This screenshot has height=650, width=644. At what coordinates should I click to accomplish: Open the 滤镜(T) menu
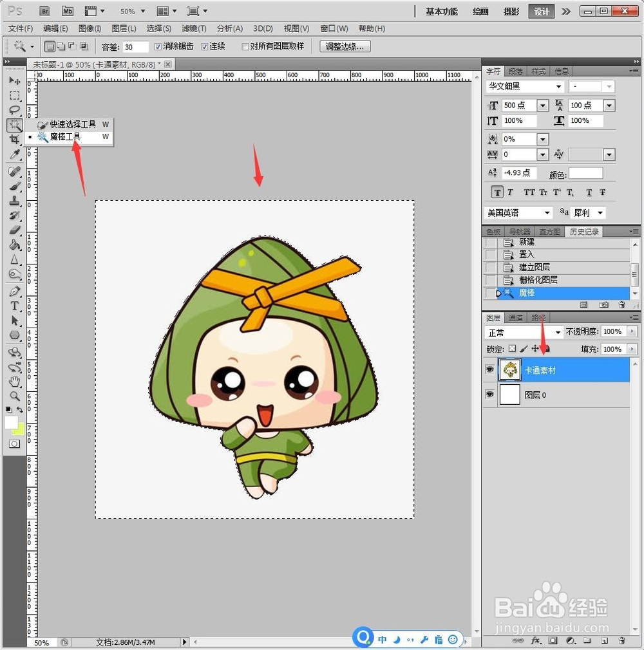[194, 28]
